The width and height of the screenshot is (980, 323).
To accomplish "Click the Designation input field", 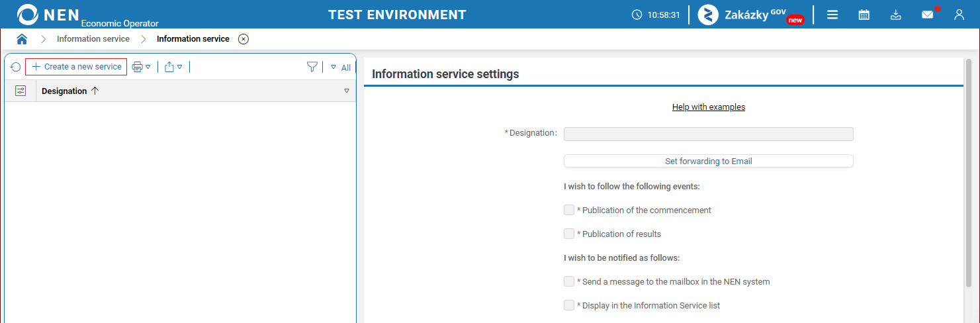I will 709,134.
